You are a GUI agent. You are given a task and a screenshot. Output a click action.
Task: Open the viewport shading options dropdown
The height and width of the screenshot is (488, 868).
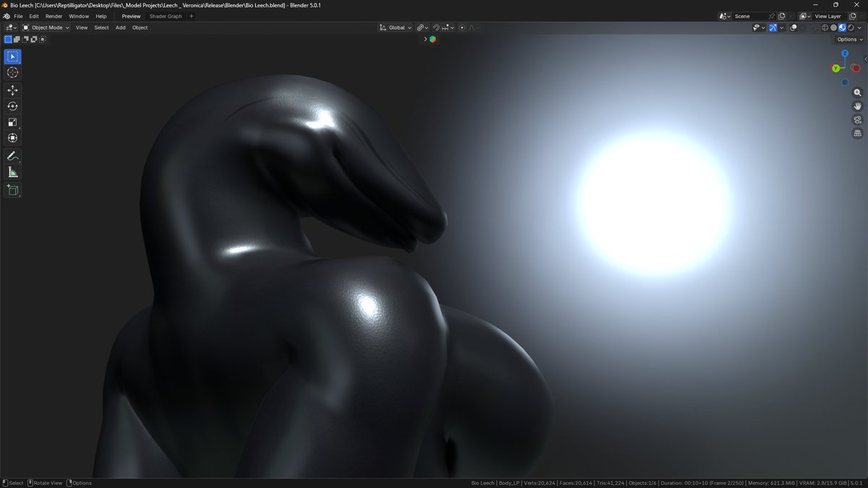[859, 27]
